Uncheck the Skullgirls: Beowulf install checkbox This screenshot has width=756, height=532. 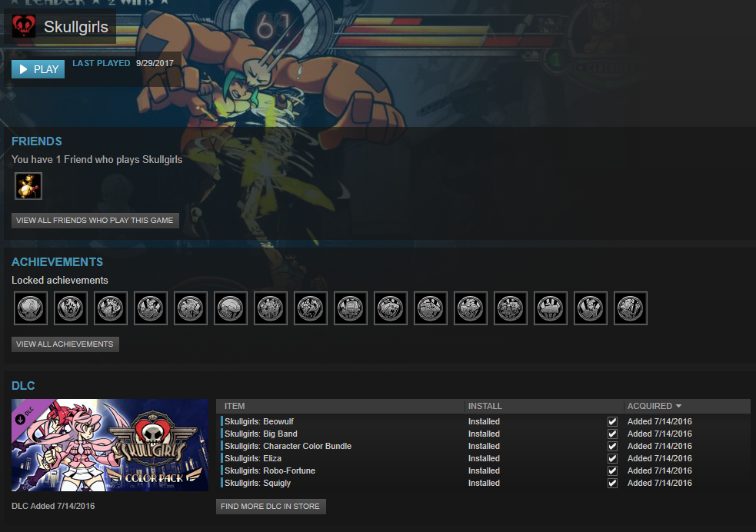(612, 421)
